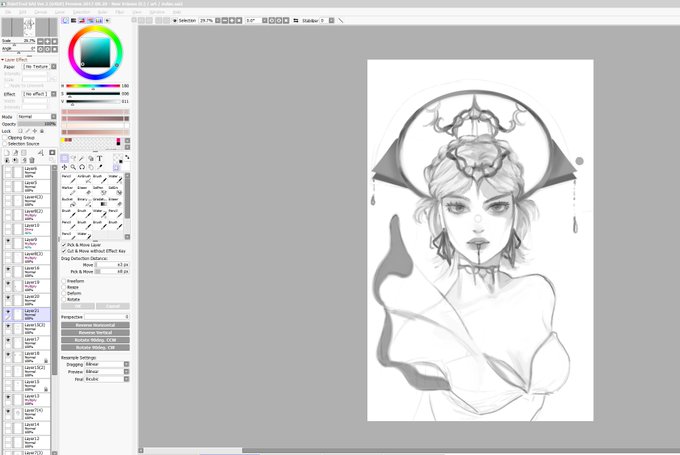Select the Zoom magnifier tool

(73, 167)
